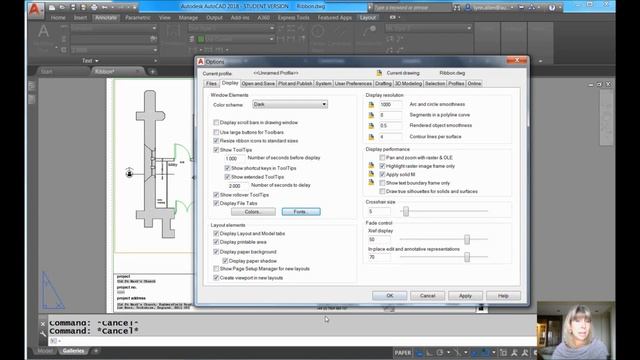Click the UCS triangle icon in layout corner
Image resolution: width=640 pixels, height=360 pixels.
click(52, 291)
